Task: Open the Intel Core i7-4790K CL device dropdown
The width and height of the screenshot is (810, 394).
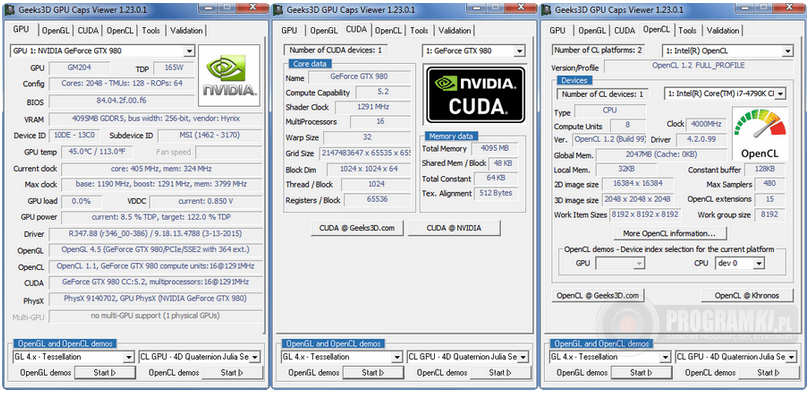Action: pos(725,94)
